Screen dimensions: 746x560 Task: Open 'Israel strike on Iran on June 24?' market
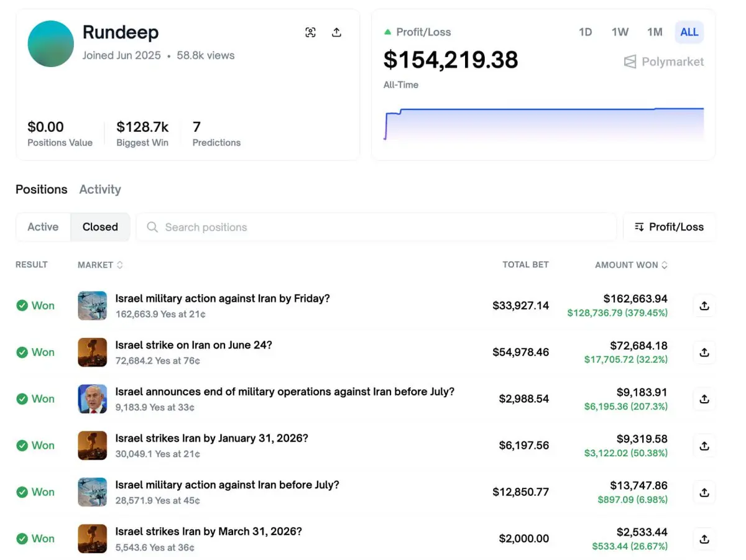(193, 345)
